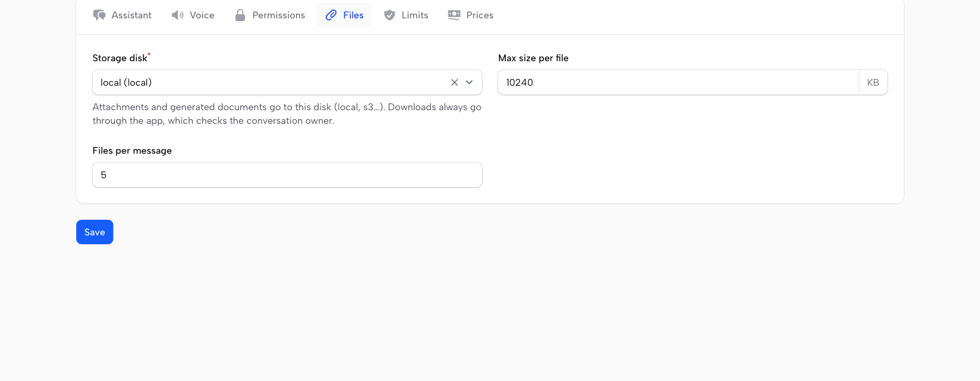980x381 pixels.
Task: Click the Prices banknotes icon
Action: point(454,15)
